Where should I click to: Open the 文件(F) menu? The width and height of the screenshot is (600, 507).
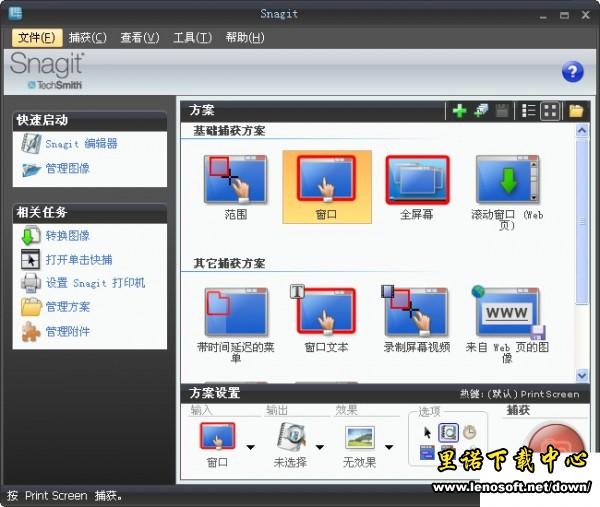pos(37,37)
